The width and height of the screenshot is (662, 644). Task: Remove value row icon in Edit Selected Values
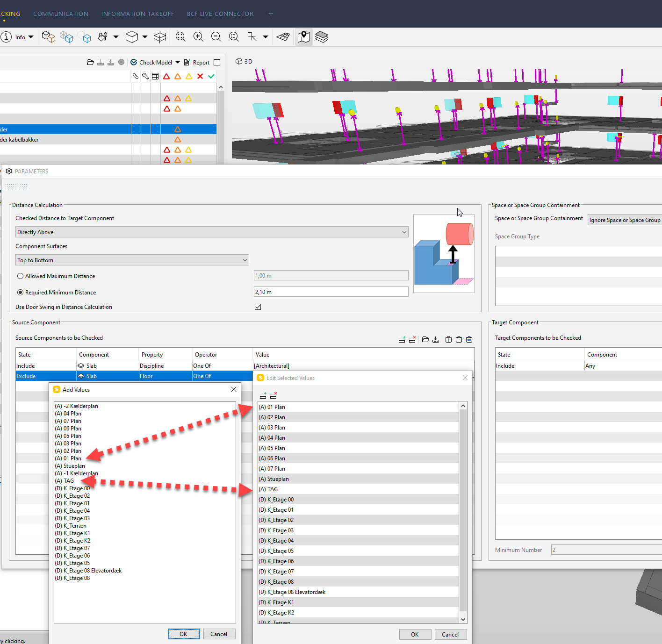pos(273,395)
